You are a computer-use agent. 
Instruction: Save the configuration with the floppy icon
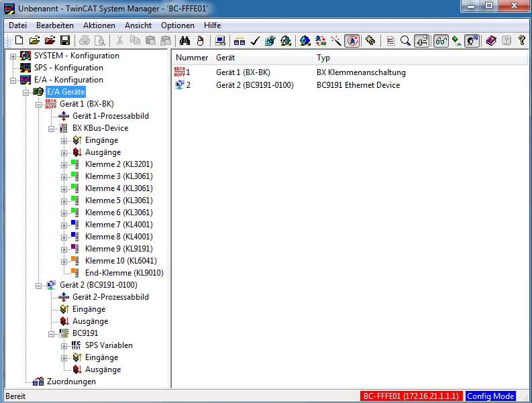coord(65,41)
